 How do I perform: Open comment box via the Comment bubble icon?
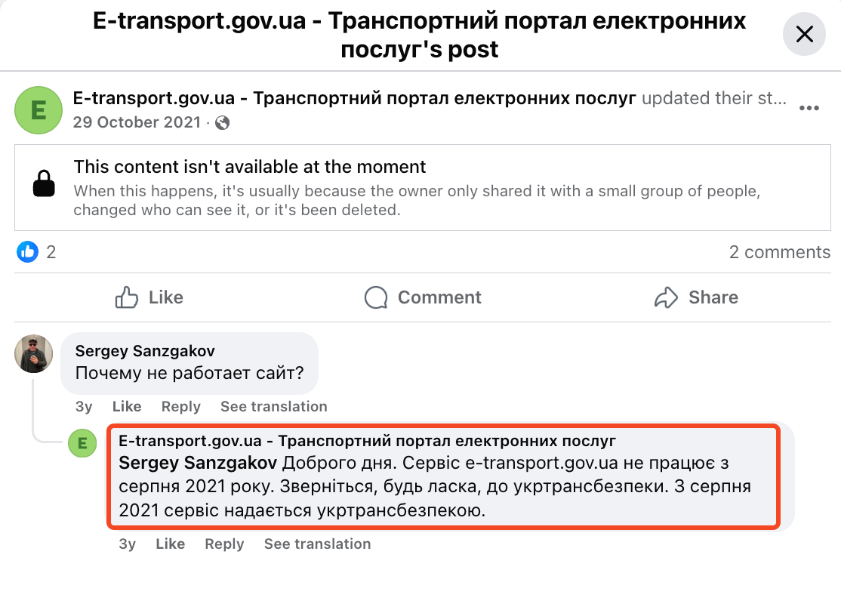point(375,297)
